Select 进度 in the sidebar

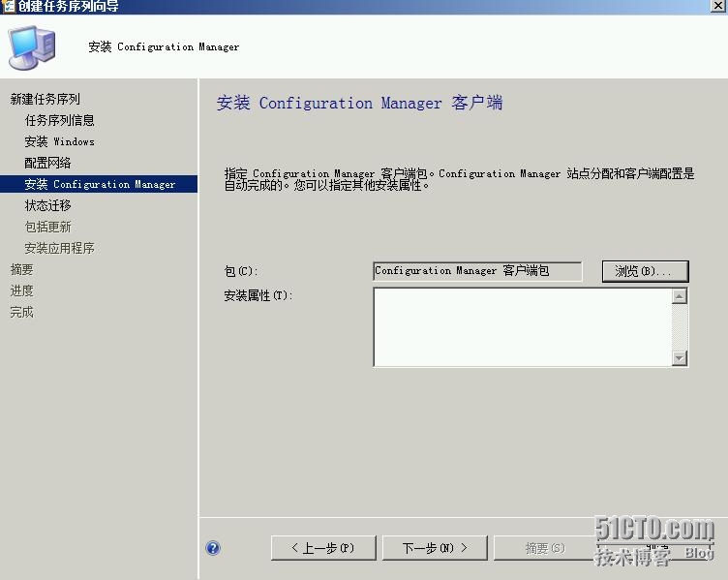coord(22,290)
